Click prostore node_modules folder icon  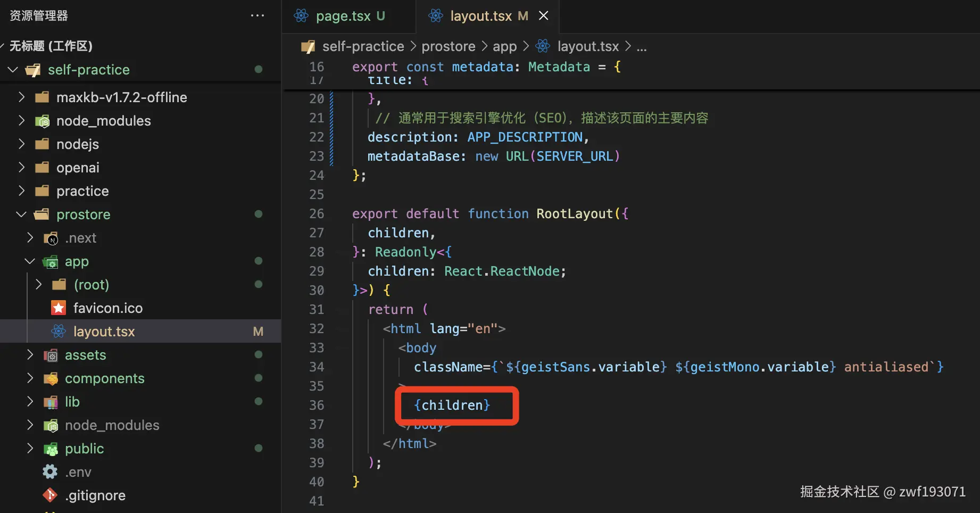pyautogui.click(x=51, y=426)
